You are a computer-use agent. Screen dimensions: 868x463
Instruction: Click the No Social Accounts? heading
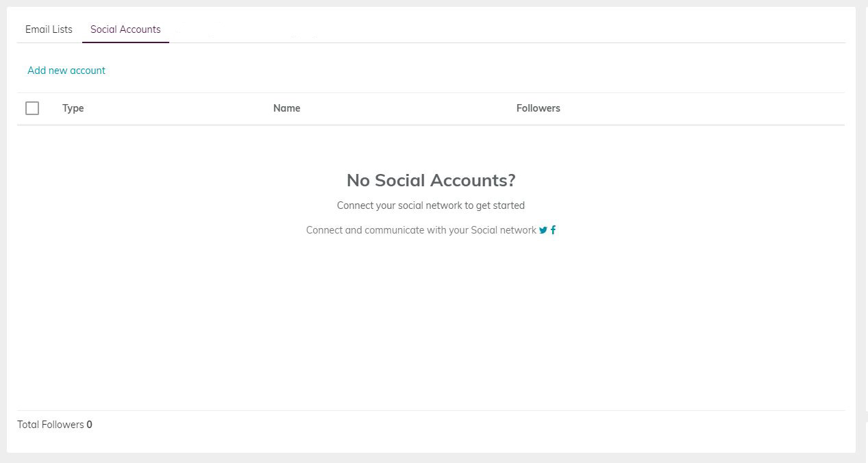[431, 180]
